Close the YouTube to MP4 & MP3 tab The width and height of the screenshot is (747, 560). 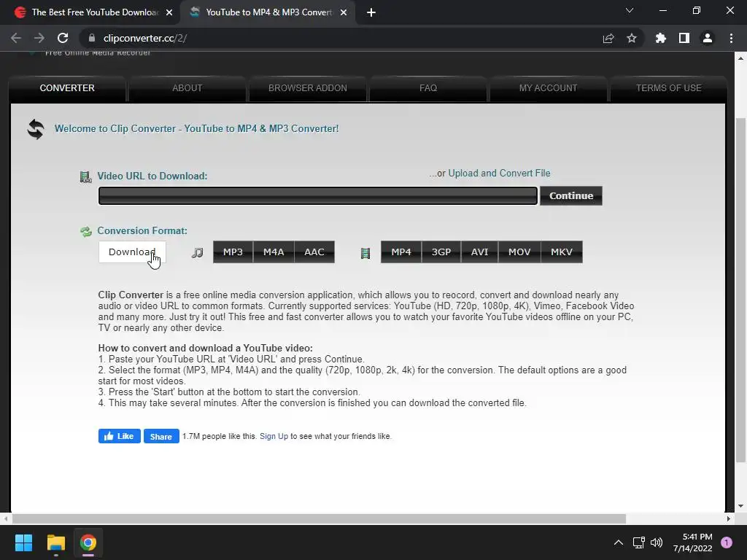[x=344, y=12]
